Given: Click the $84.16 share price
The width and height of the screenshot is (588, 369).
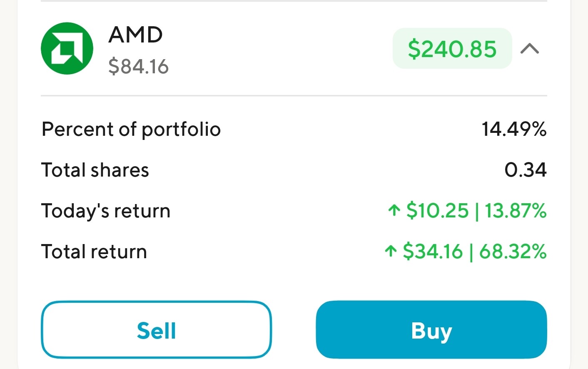Looking at the screenshot, I should pyautogui.click(x=138, y=67).
